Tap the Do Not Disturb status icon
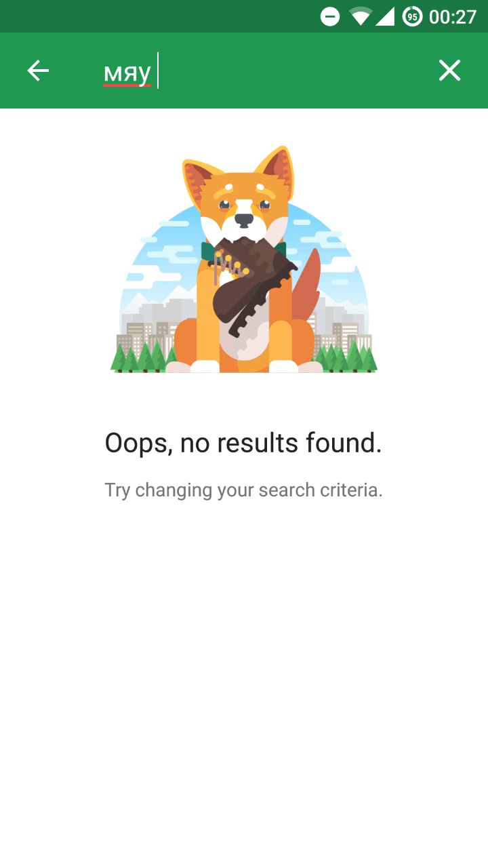Viewport: 488px width, 868px height. coord(330,16)
